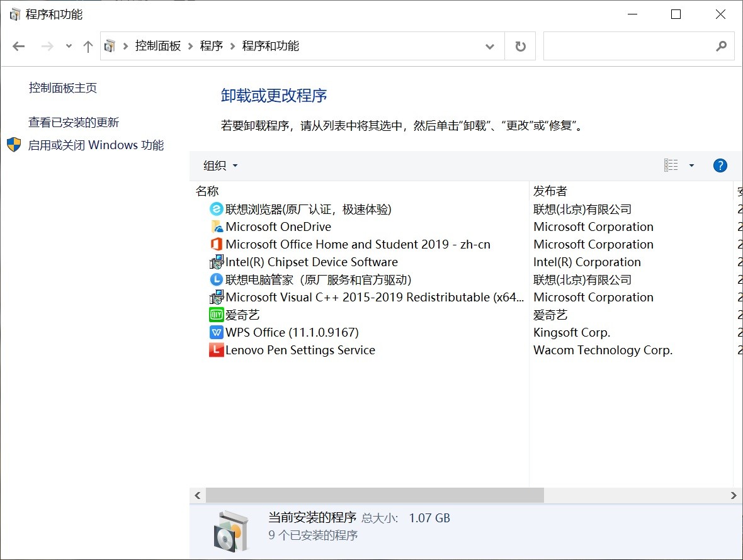Image resolution: width=743 pixels, height=560 pixels.
Task: Select 联想电脑管家 program name
Action: coord(319,280)
